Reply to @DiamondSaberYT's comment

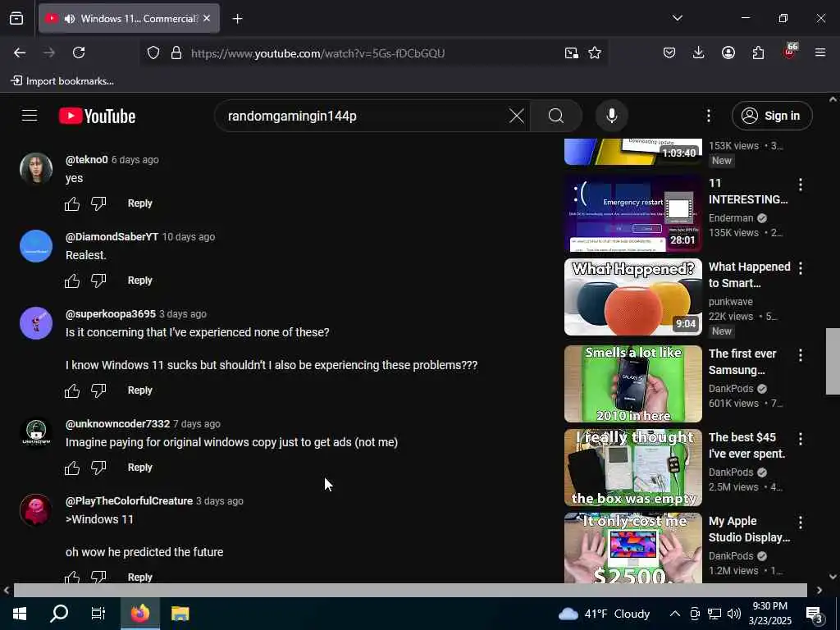pyautogui.click(x=139, y=281)
